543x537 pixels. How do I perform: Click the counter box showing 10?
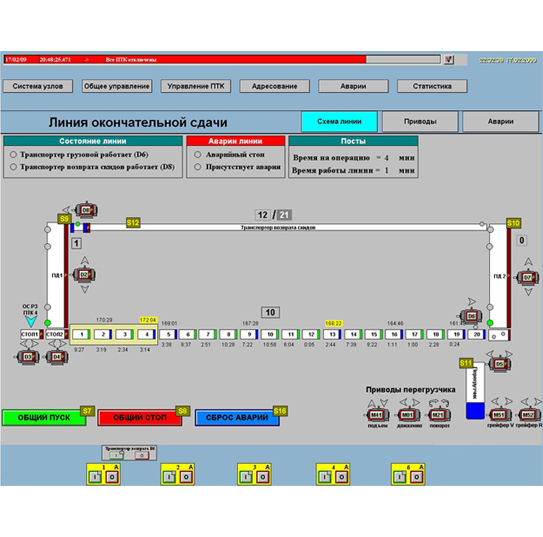tap(270, 313)
